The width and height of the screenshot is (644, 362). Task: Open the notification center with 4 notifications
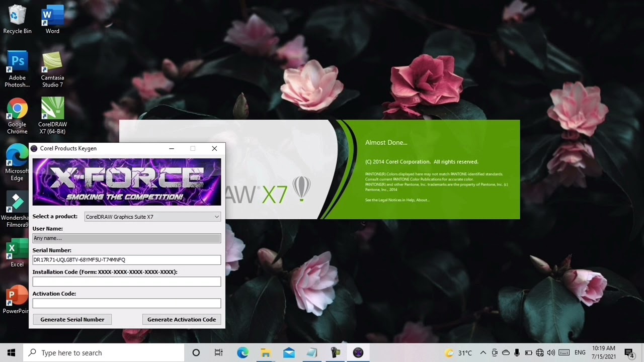click(x=629, y=353)
